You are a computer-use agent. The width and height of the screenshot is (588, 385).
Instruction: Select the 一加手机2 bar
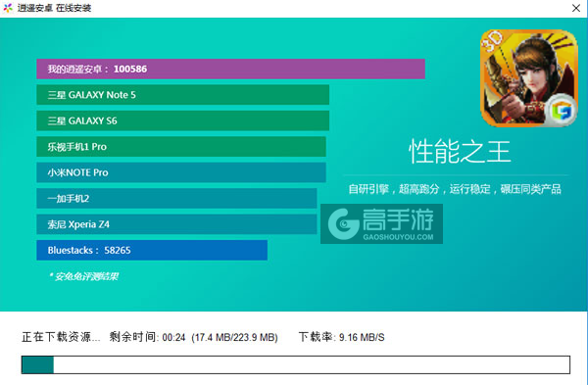point(176,198)
